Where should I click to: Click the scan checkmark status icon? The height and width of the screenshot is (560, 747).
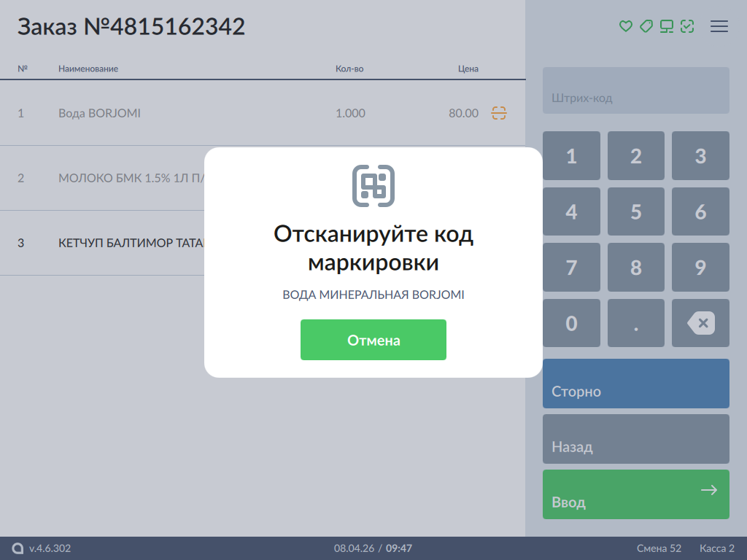pyautogui.click(x=686, y=26)
